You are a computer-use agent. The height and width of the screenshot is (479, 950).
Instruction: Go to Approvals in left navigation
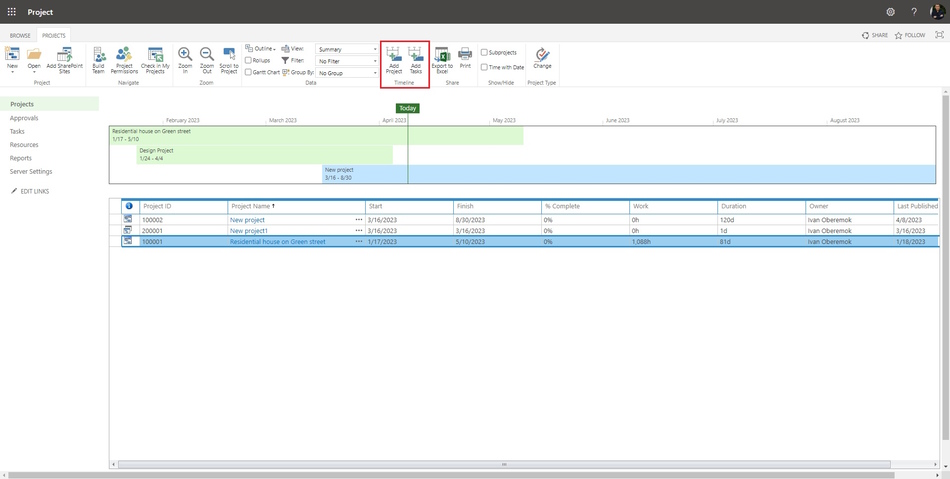pyautogui.click(x=24, y=118)
